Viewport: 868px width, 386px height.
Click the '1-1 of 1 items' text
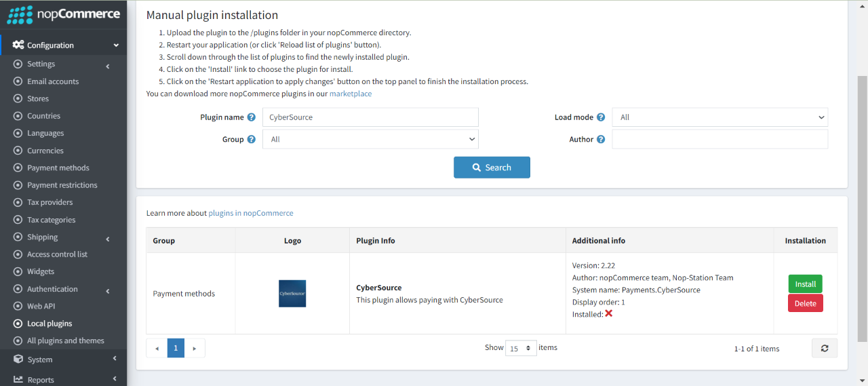point(757,349)
